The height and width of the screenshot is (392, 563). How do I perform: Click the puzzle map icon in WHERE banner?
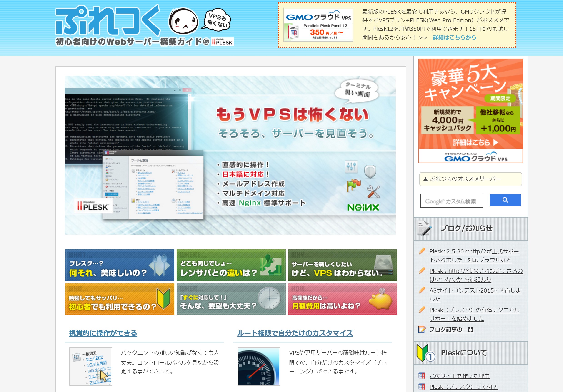tap(270, 265)
